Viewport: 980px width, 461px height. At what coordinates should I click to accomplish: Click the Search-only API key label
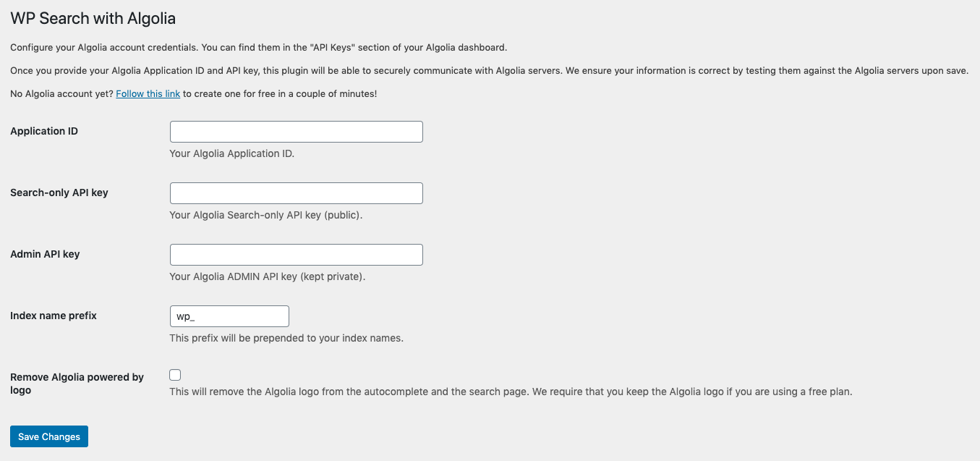59,193
